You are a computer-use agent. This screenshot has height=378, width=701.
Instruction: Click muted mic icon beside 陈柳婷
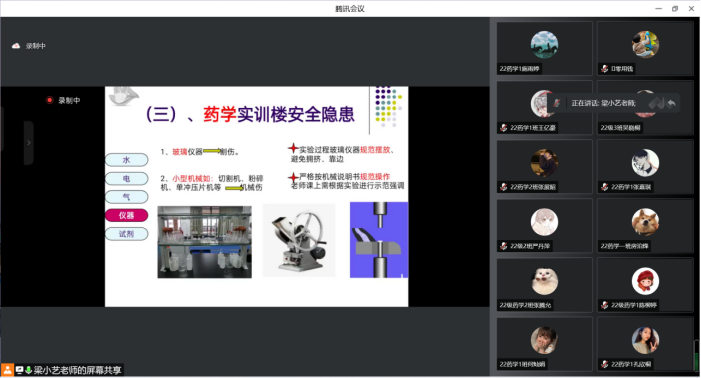coord(604,305)
